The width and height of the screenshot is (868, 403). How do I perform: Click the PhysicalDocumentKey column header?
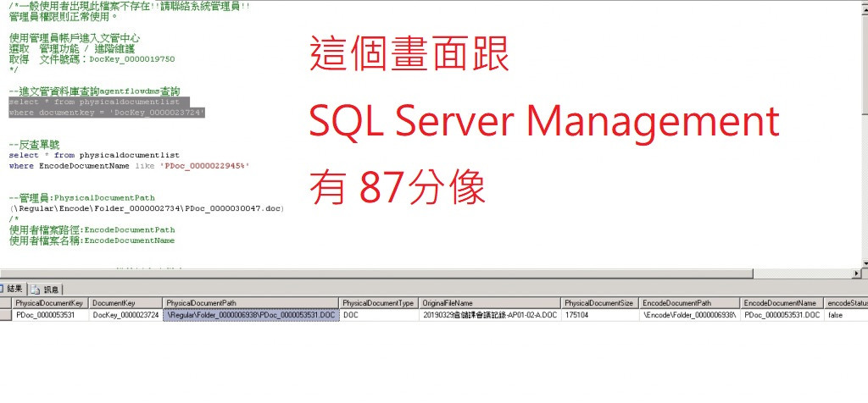click(50, 303)
